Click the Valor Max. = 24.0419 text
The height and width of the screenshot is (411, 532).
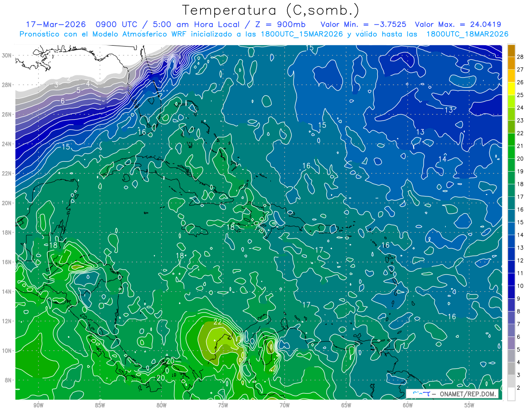tap(458, 24)
